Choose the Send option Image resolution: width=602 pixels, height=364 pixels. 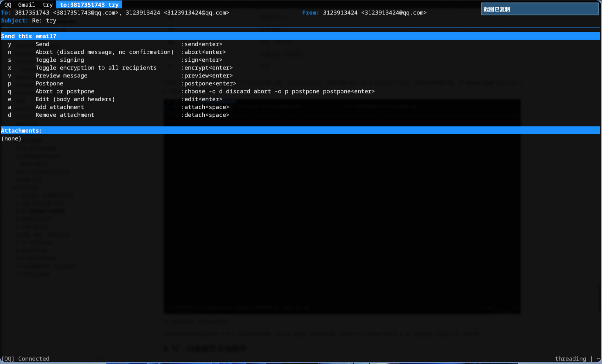(43, 44)
